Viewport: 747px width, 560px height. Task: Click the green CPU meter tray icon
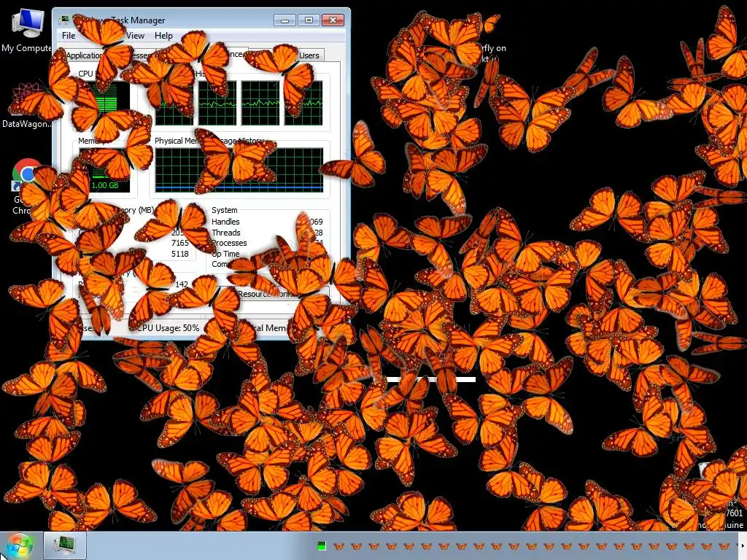[322, 546]
